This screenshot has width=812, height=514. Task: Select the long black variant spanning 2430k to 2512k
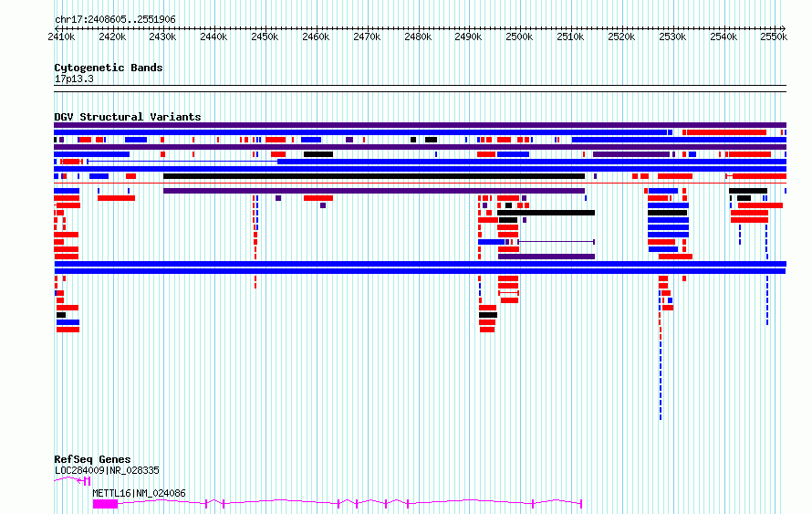point(374,176)
